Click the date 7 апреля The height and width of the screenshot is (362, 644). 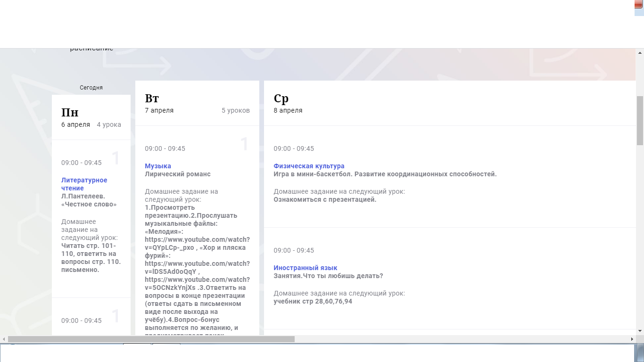tap(159, 111)
